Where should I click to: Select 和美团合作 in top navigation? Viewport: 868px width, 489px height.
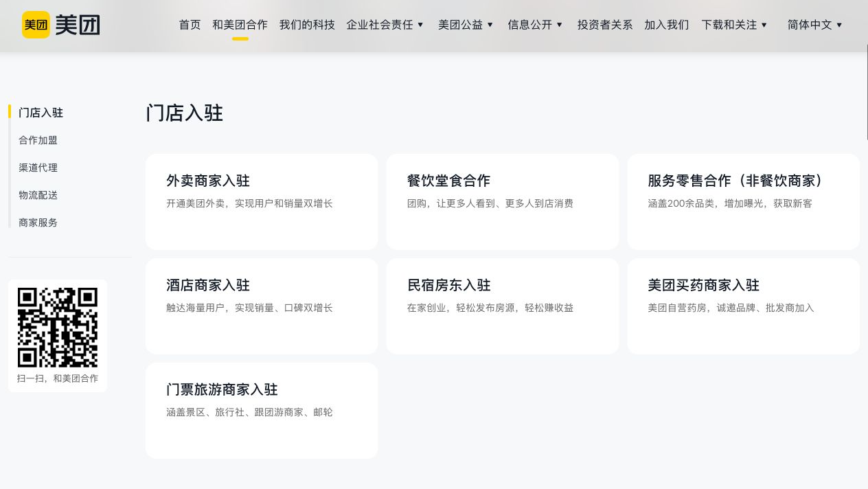240,25
